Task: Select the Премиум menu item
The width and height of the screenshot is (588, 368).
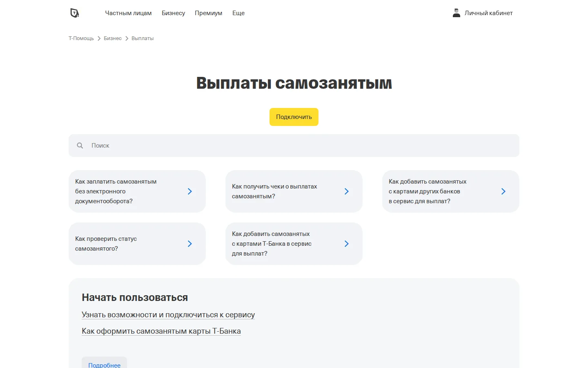Action: click(x=209, y=13)
